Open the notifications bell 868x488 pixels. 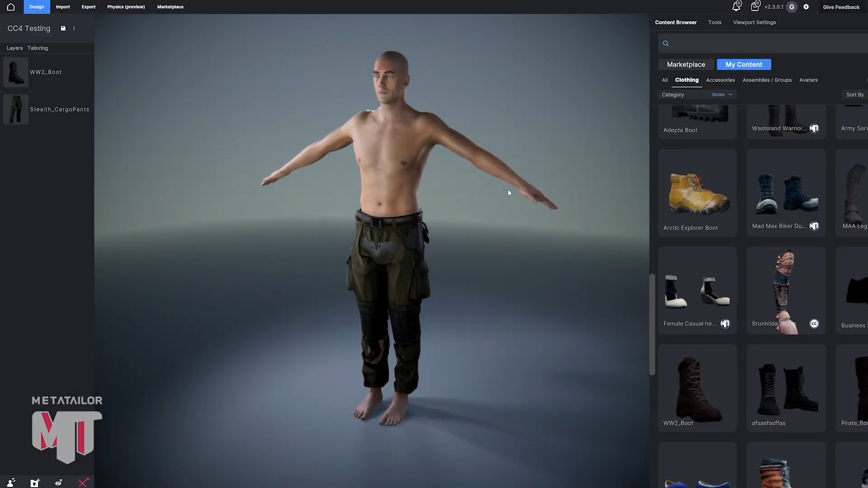click(x=736, y=6)
